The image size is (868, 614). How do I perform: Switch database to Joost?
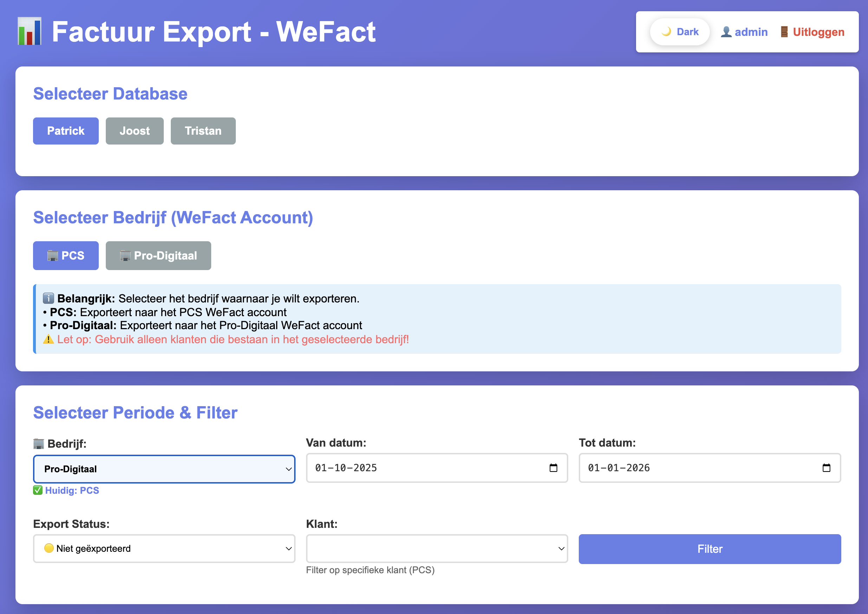point(135,131)
